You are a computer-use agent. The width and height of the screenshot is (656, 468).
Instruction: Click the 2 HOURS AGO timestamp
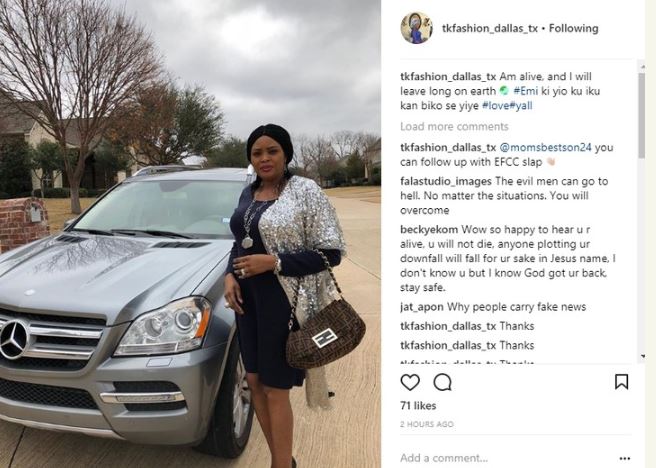427,424
